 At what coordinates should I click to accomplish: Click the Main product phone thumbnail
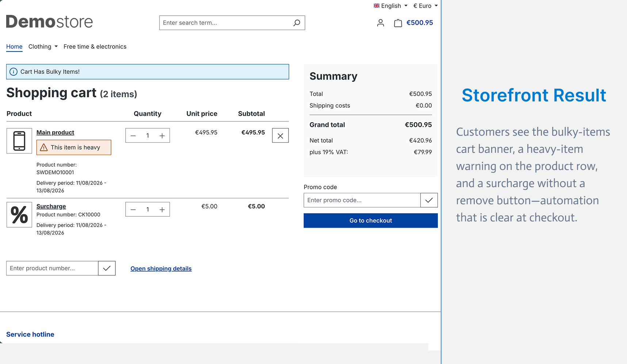pyautogui.click(x=19, y=141)
